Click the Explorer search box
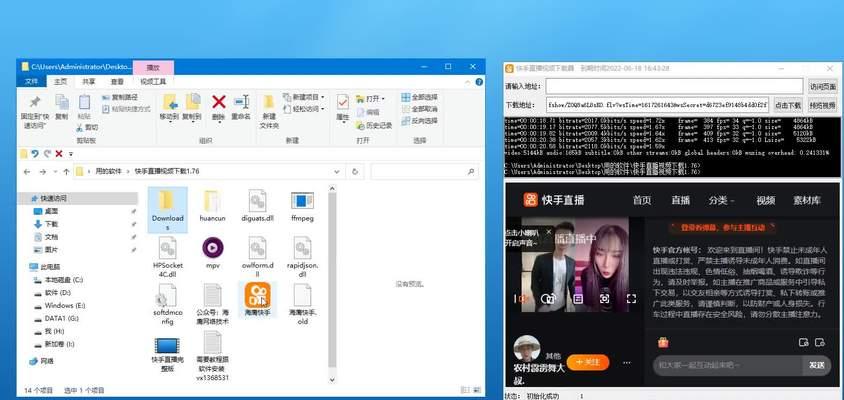The height and width of the screenshot is (400, 844). (x=424, y=172)
